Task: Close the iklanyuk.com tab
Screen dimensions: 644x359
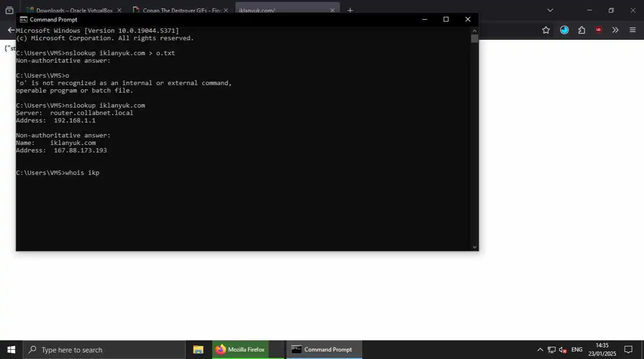Action: pos(332,10)
